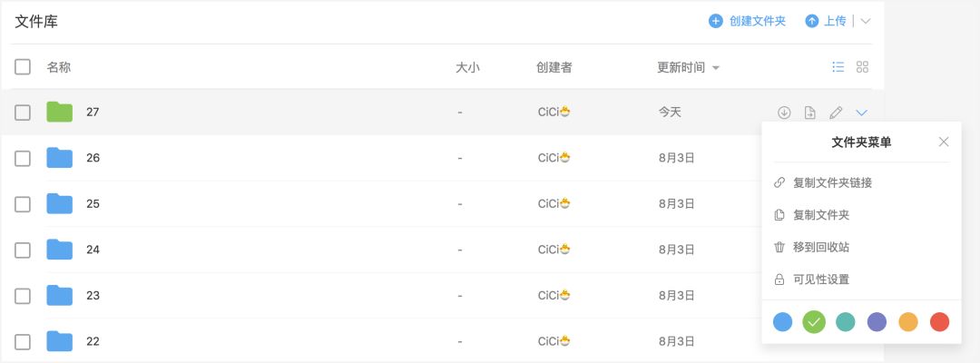Select the checkbox beside folder 23

point(23,296)
